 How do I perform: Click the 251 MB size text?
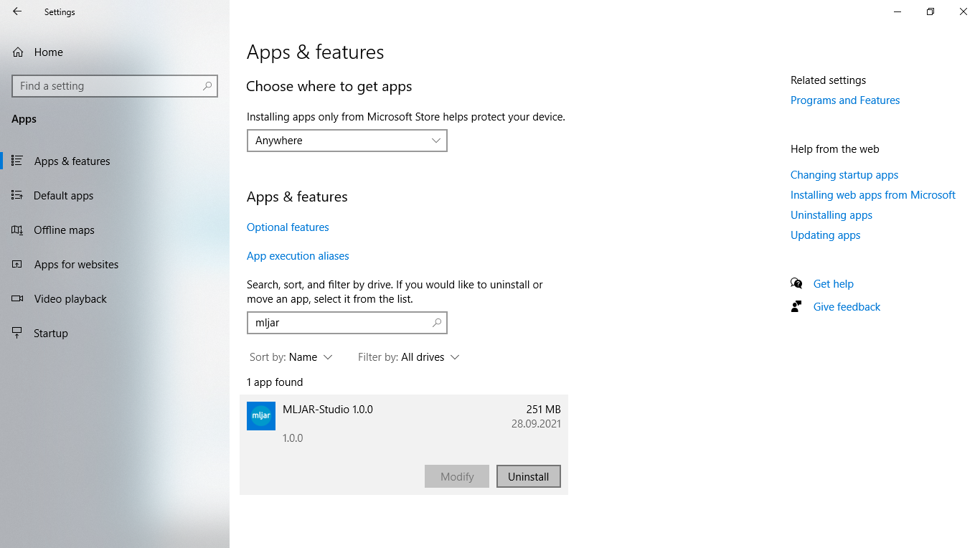(544, 410)
